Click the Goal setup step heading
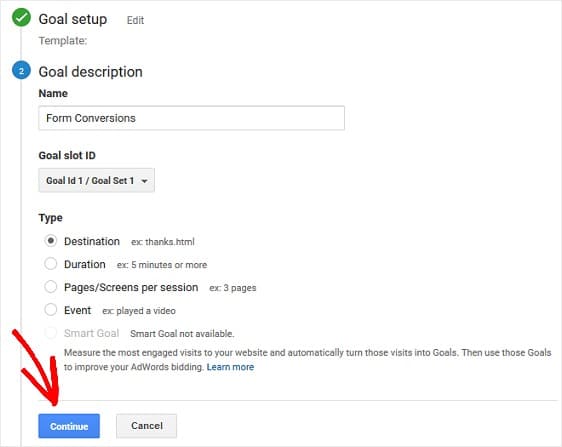The image size is (562, 447). point(73,19)
